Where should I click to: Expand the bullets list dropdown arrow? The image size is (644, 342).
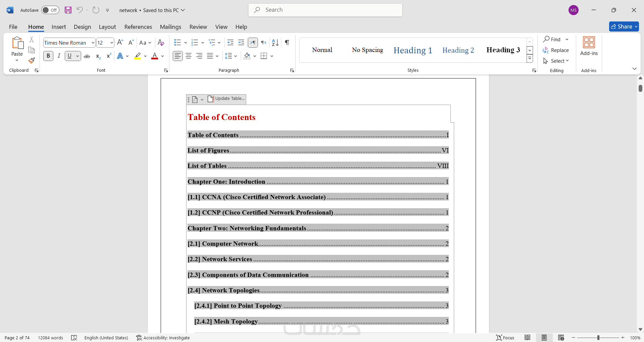[x=185, y=43]
